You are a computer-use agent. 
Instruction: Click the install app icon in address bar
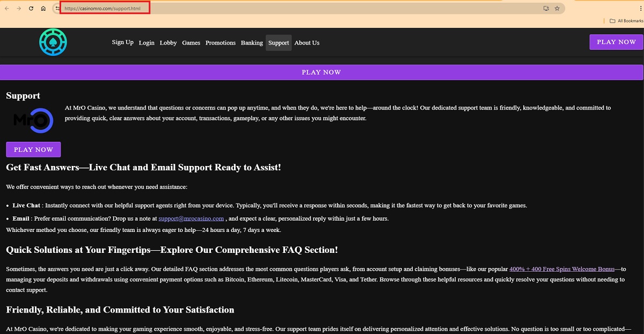pos(546,9)
